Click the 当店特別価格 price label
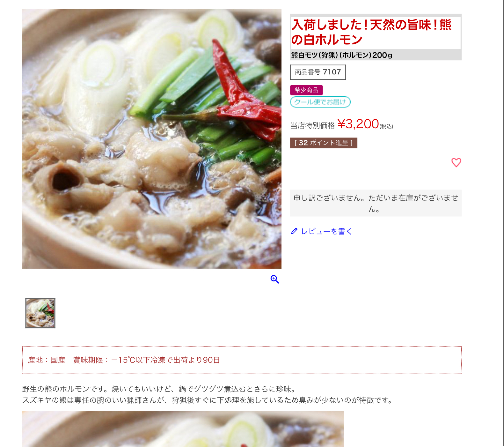Screen dimensions: 504x447 click(x=312, y=125)
